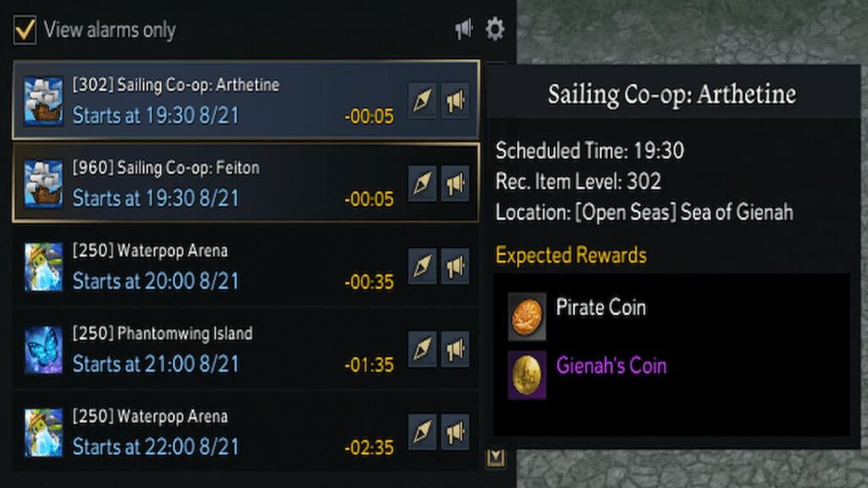The width and height of the screenshot is (868, 488).
Task: Click the Gienah's Coin reward link
Action: (611, 366)
